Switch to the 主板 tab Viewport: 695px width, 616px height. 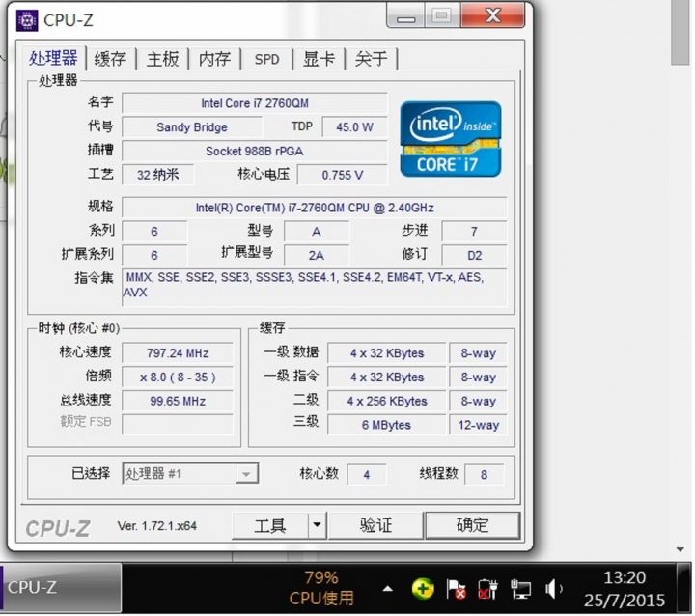pyautogui.click(x=163, y=59)
